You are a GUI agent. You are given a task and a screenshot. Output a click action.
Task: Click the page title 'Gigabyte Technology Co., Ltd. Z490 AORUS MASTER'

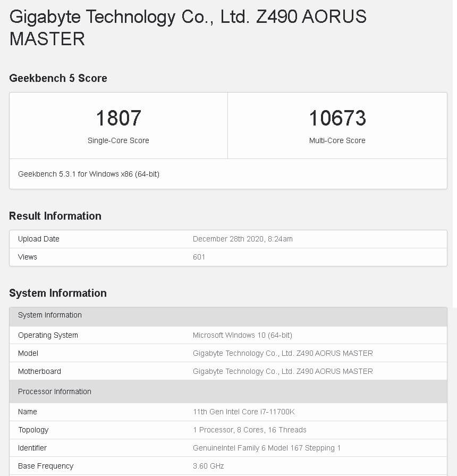188,28
